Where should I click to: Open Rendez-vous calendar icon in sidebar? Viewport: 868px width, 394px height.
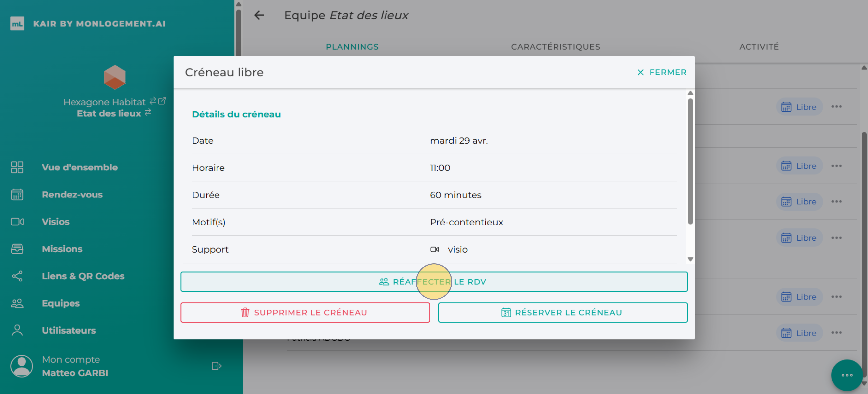[17, 195]
